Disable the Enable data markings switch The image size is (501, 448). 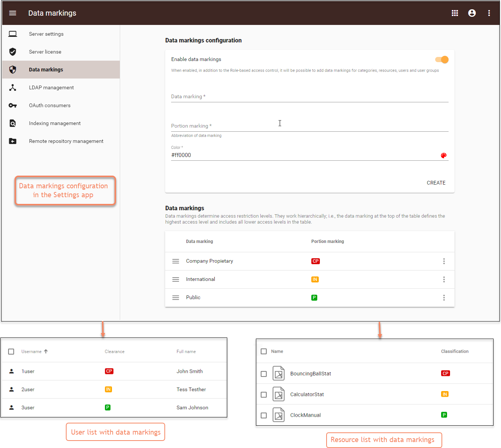click(442, 60)
